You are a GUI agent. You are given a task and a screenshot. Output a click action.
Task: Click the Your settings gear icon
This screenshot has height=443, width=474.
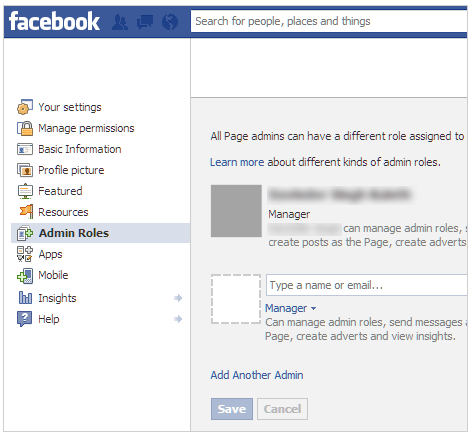[25, 107]
